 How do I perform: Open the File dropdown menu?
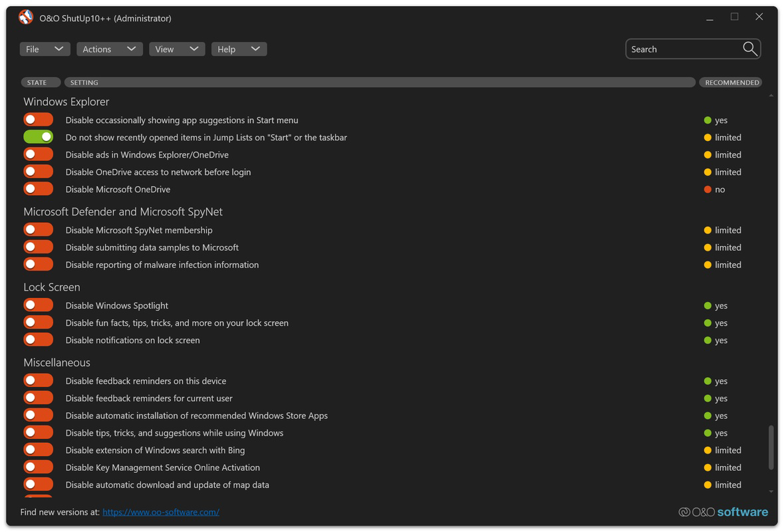[45, 49]
